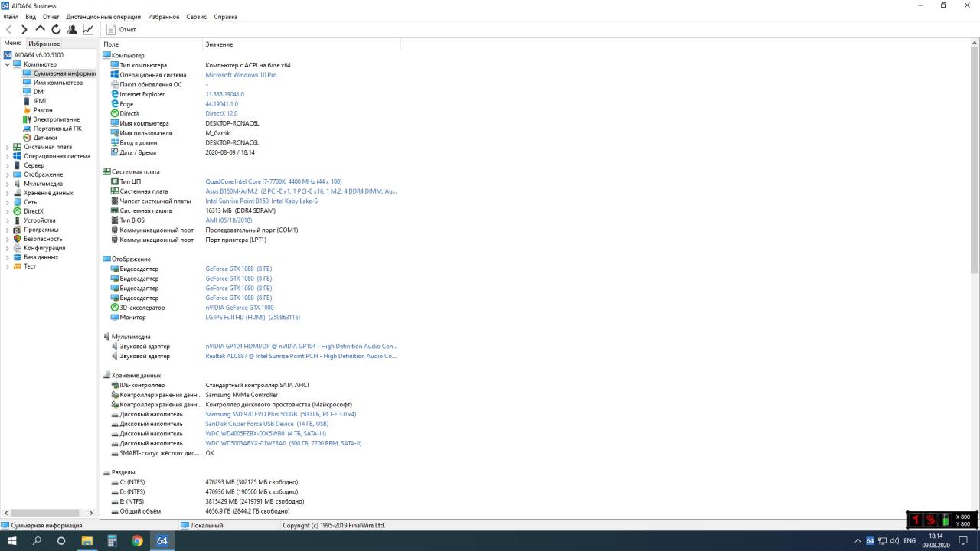
Task: Click the Back navigation arrow in toolbar
Action: tap(9, 30)
